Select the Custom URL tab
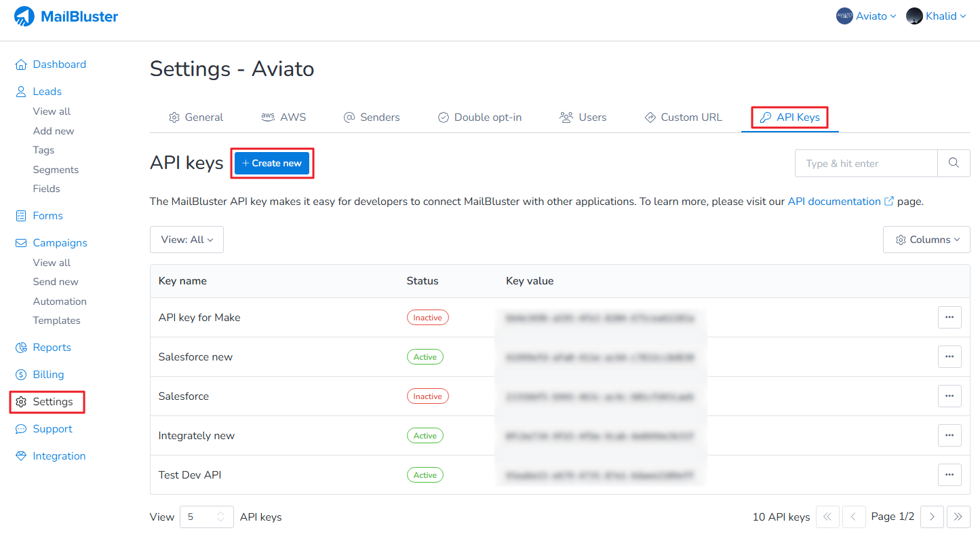 pyautogui.click(x=683, y=117)
